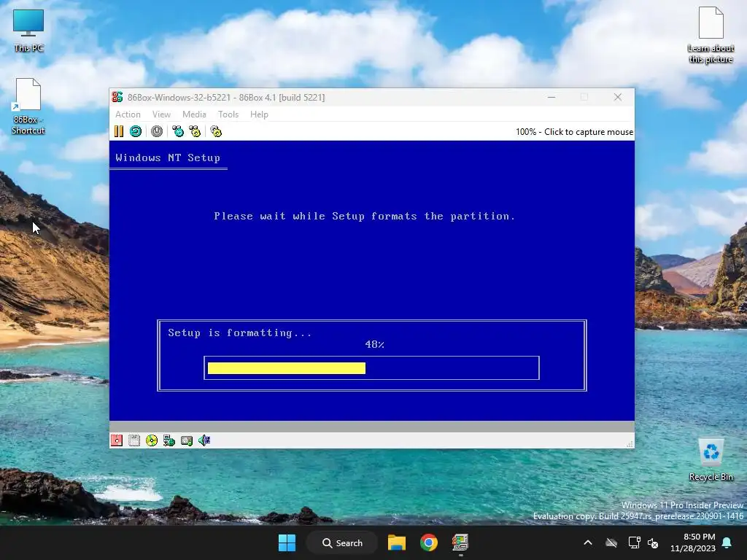Click 'Please wait while Setup formats the partition.'
Image resolution: width=747 pixels, height=560 pixels.
coord(365,216)
